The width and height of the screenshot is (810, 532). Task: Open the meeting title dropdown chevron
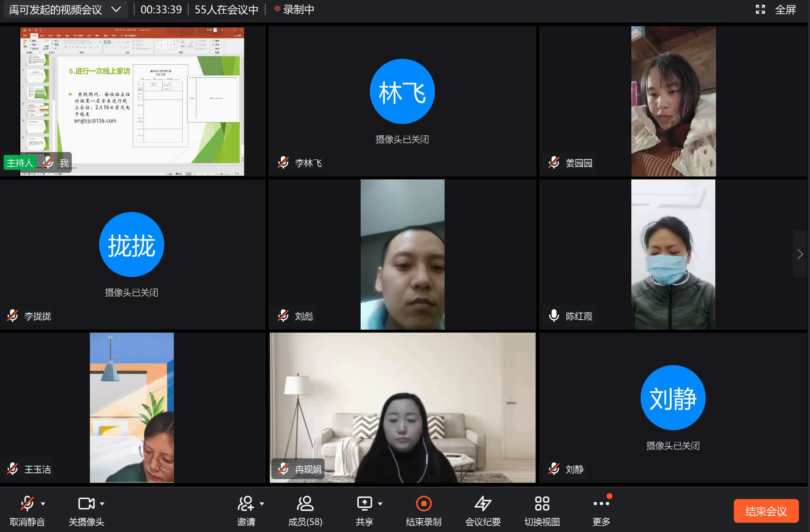(116, 9)
